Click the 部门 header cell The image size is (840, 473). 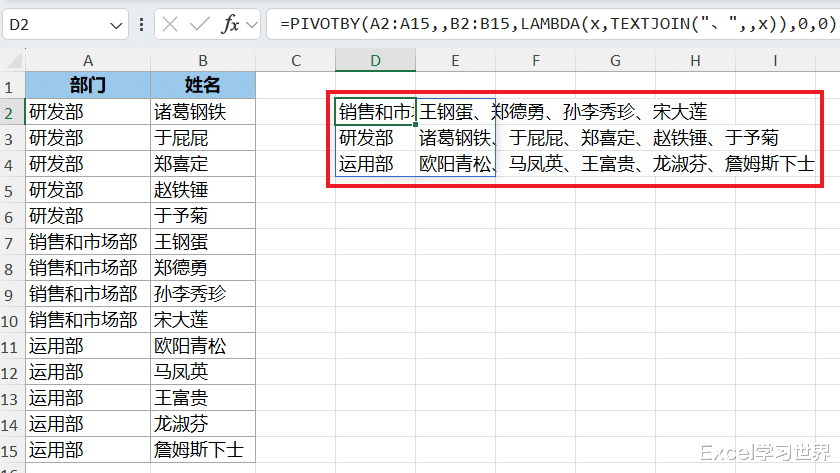88,85
